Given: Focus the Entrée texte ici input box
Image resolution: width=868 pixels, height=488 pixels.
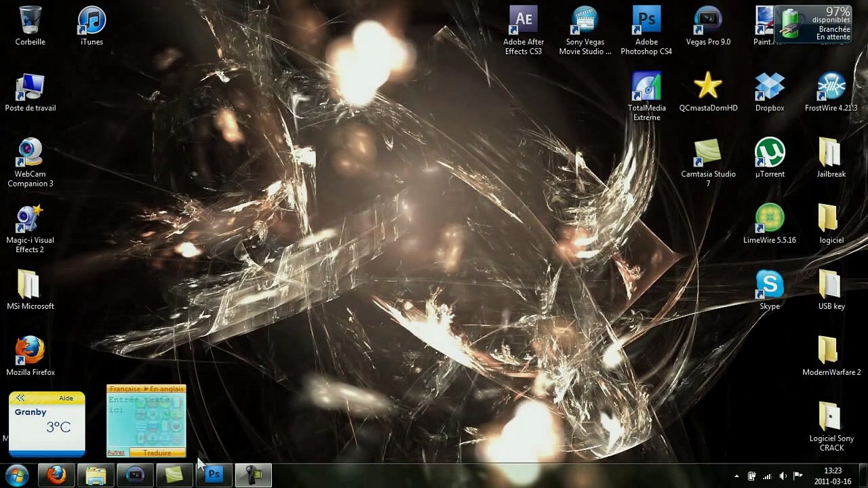Looking at the screenshot, I should (x=146, y=420).
